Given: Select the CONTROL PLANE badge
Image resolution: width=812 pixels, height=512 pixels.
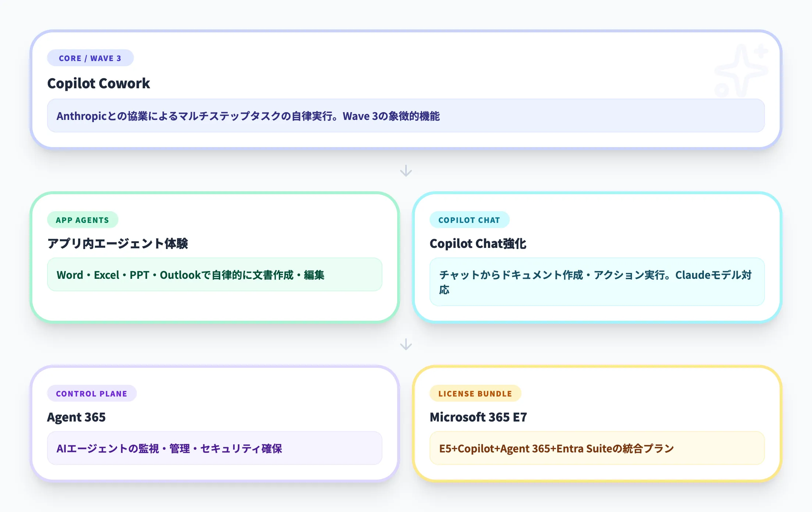Looking at the screenshot, I should click(92, 394).
